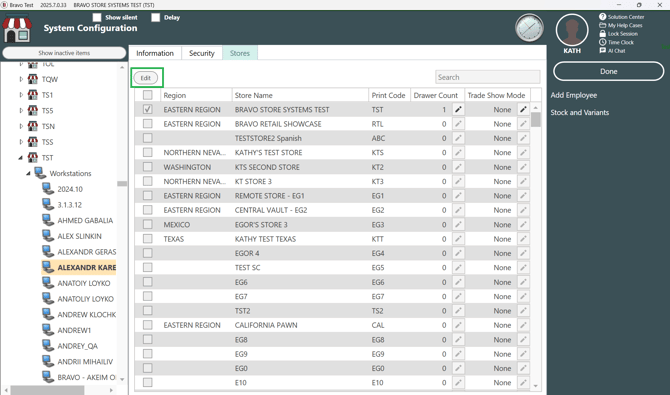Uncheck BRAVO STORE SYSTEMS TEST row checkbox

coord(147,109)
